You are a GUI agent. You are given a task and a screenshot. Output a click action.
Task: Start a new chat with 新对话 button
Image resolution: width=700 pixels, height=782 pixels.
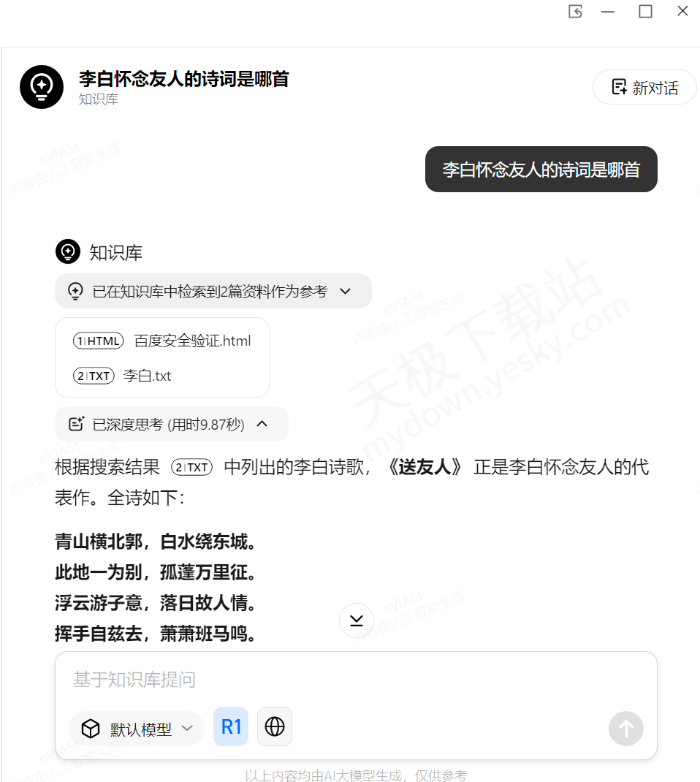[x=644, y=87]
